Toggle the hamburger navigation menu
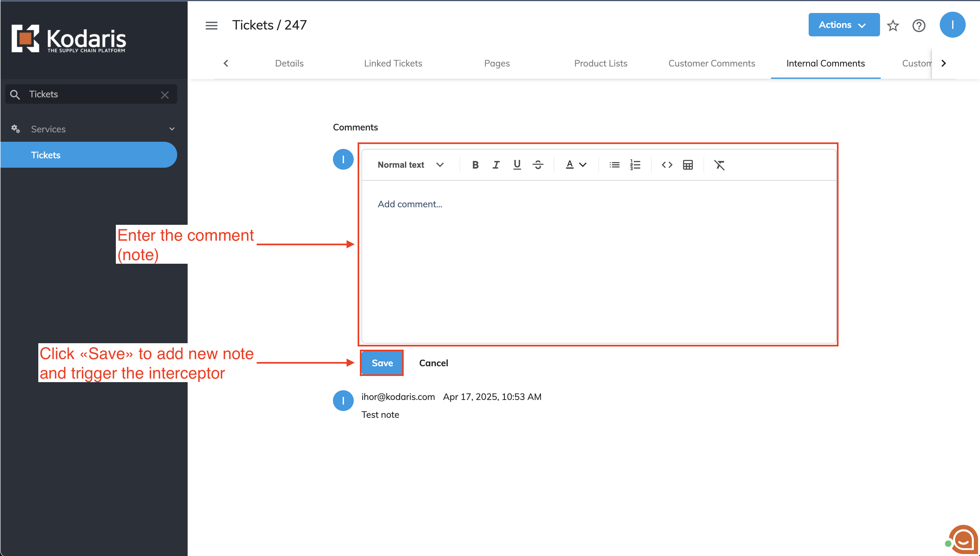This screenshot has width=980, height=556. (211, 26)
